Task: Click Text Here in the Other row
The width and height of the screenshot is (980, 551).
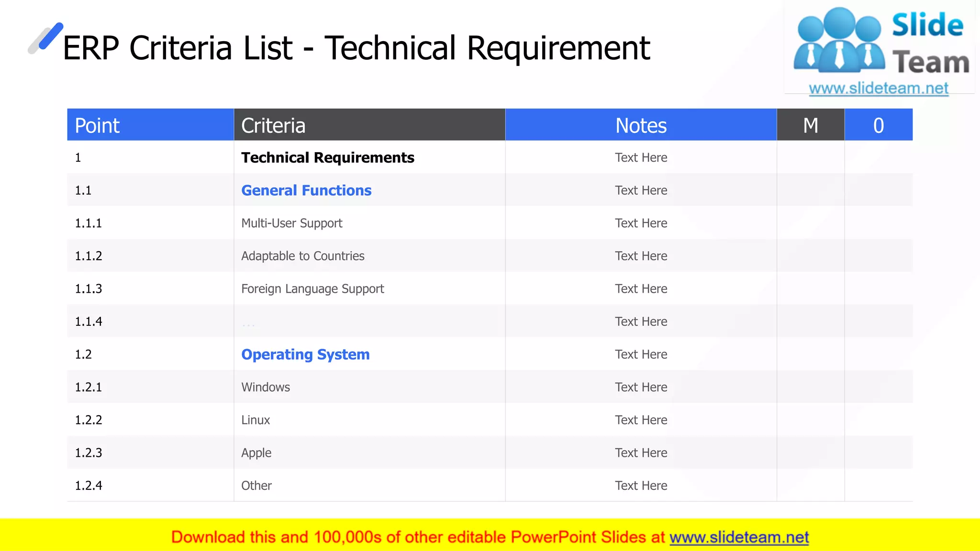Action: coord(641,485)
